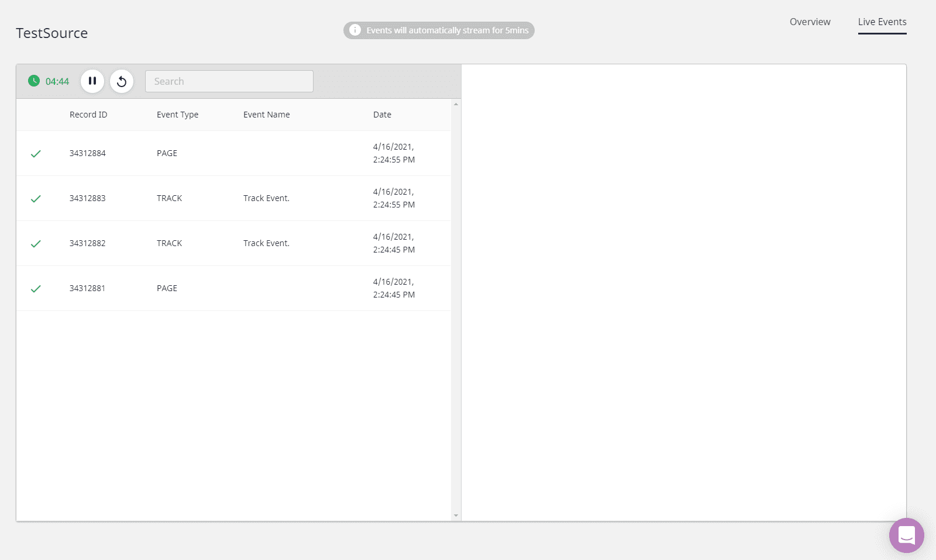
Task: Click the green clock timer icon
Action: pyautogui.click(x=34, y=81)
